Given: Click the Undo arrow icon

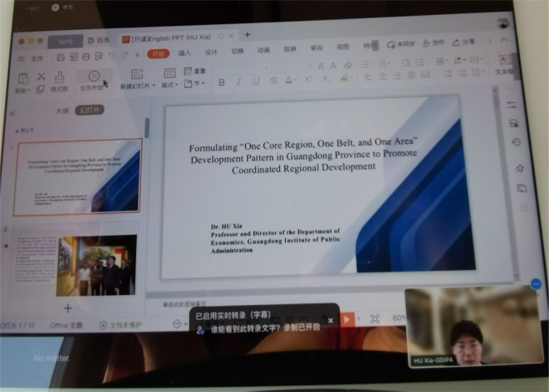Looking at the screenshot, I should 111,56.
